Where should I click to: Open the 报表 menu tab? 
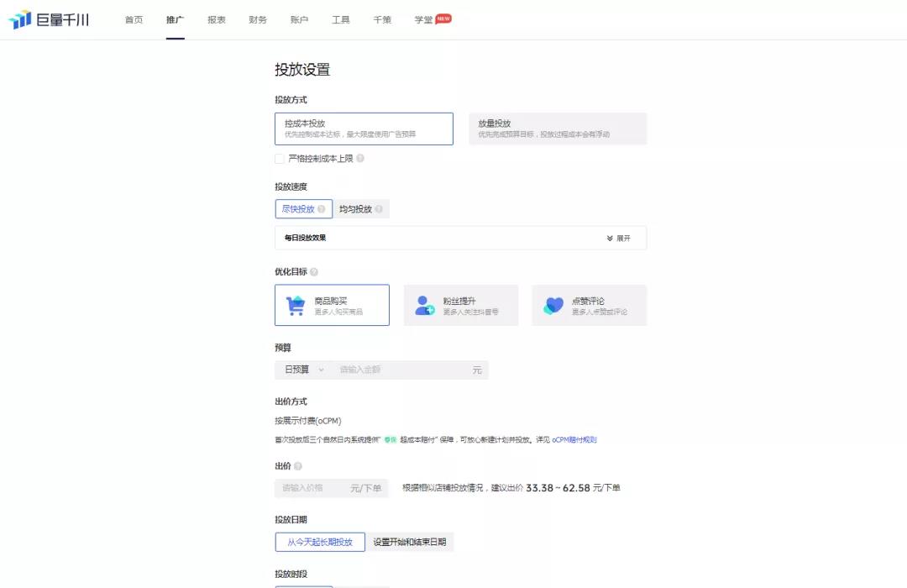pyautogui.click(x=217, y=19)
